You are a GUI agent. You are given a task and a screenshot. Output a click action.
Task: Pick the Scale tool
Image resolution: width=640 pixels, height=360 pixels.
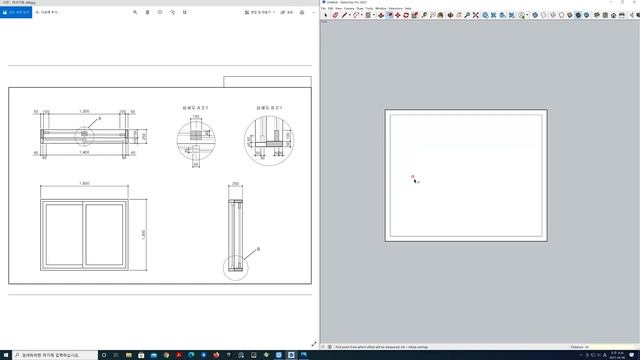(x=415, y=15)
